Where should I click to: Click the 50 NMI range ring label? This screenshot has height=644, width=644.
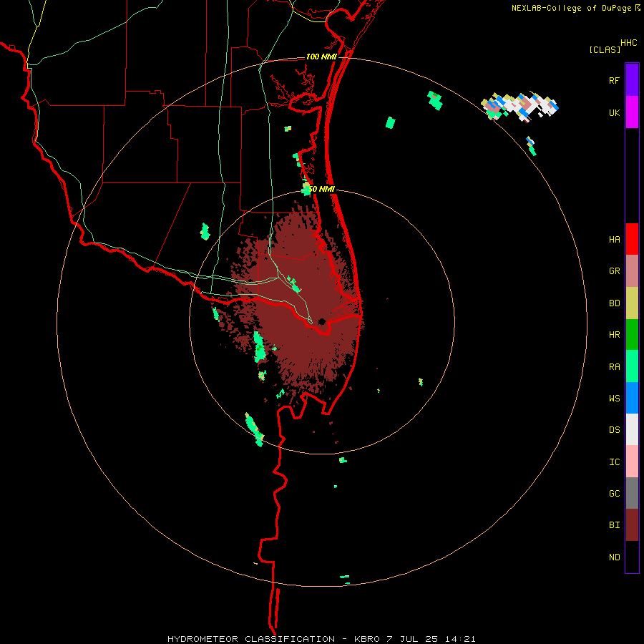[321, 189]
